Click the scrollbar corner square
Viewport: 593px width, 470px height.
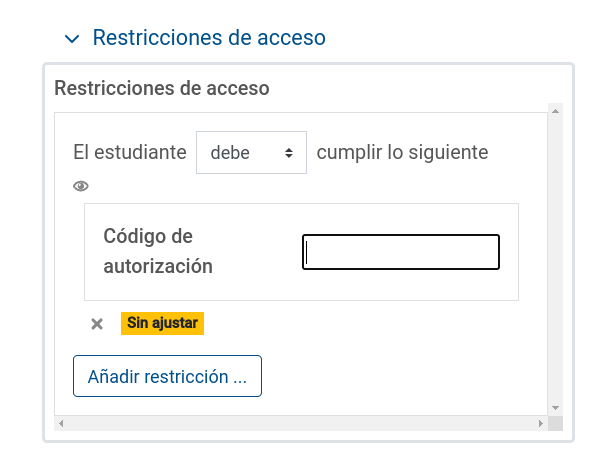tap(555, 423)
